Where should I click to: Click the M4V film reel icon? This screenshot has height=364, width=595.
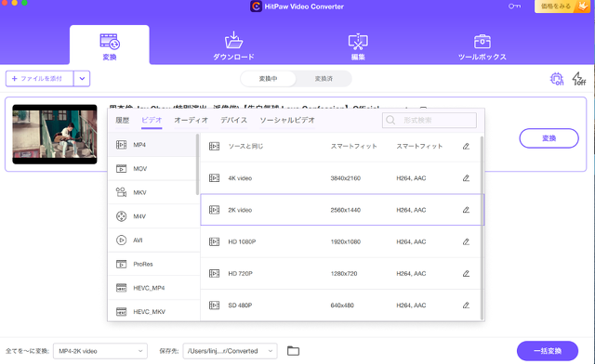[x=121, y=216]
